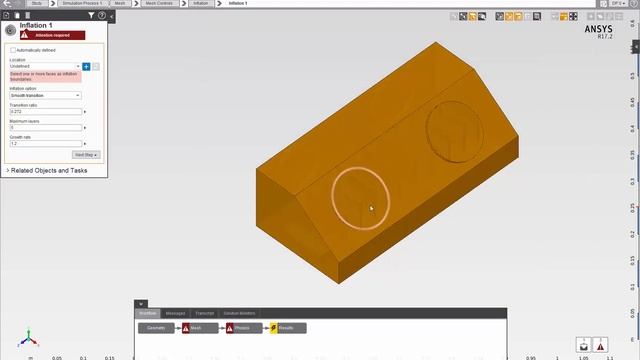The height and width of the screenshot is (360, 640).
Task: Select the second circular face on the model
Action: coord(454,132)
